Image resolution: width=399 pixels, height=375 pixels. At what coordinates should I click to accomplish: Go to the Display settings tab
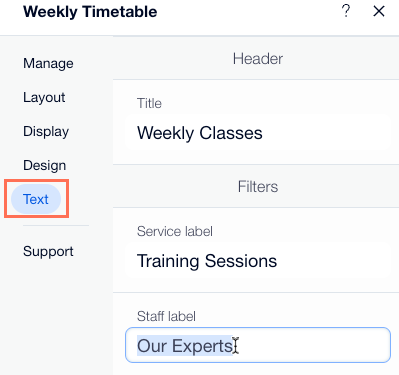coord(46,131)
